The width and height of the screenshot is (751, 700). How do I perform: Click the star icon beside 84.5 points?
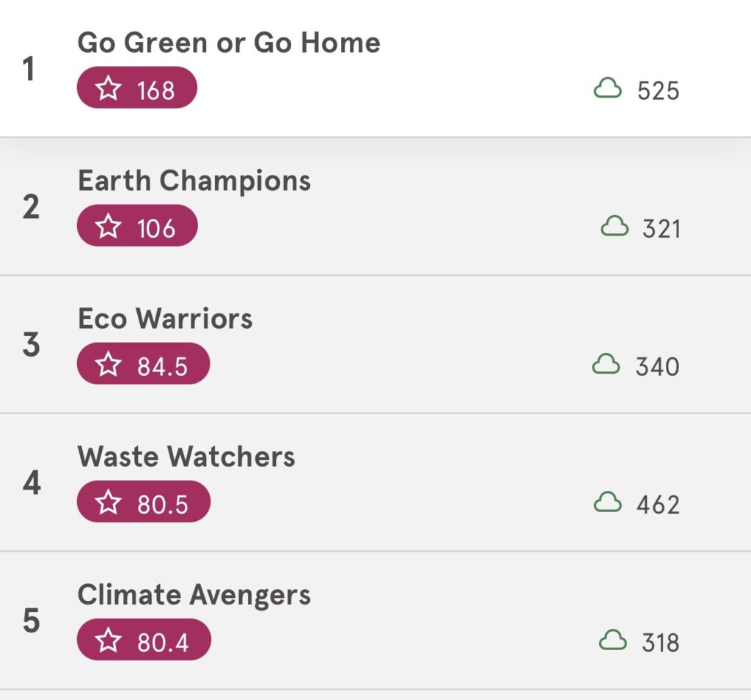109,365
